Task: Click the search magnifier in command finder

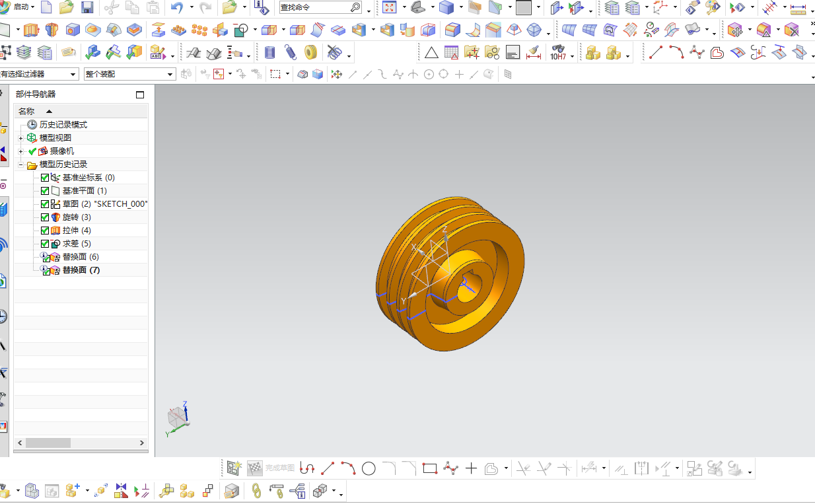Action: pos(355,8)
